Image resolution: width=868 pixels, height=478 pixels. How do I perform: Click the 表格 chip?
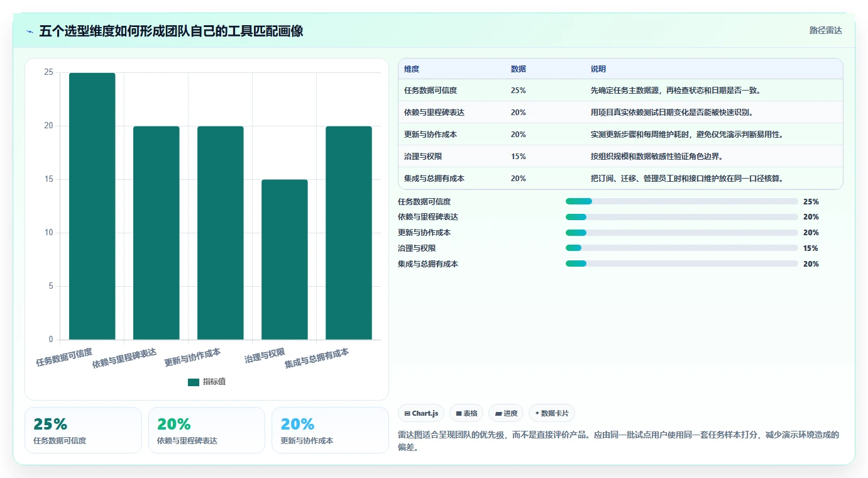pos(466,413)
